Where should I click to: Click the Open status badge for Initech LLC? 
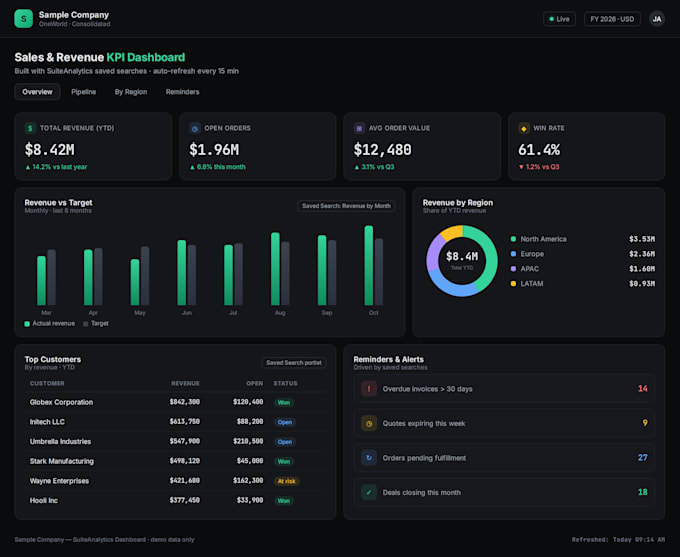pos(284,422)
